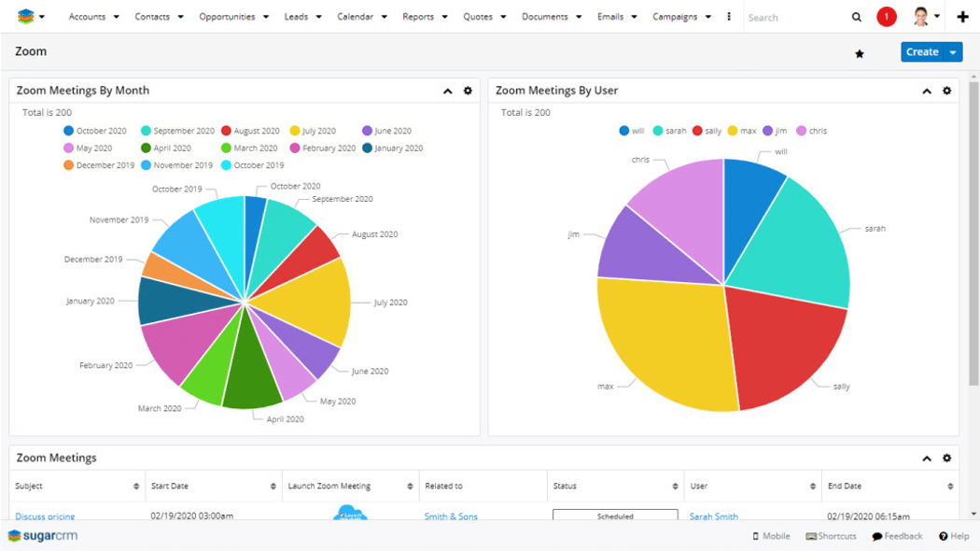Screen dimensions: 980x551
Task: Toggle will legend series in user chart
Action: coord(632,131)
